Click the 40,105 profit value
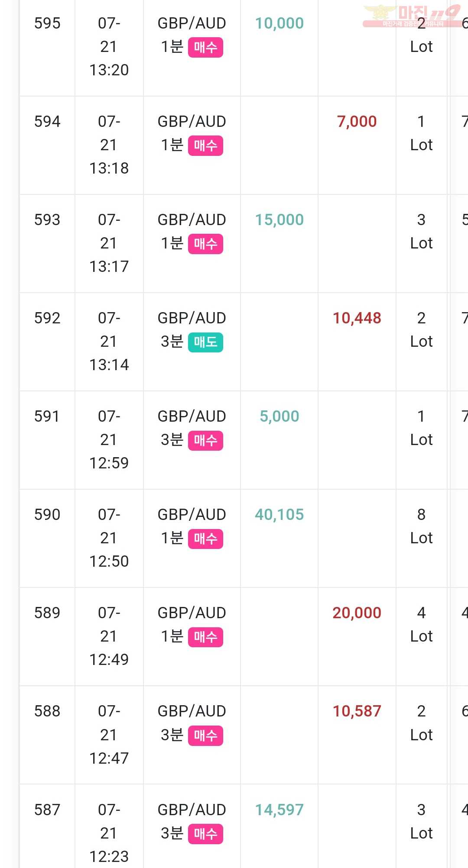This screenshot has height=868, width=468. click(x=279, y=514)
